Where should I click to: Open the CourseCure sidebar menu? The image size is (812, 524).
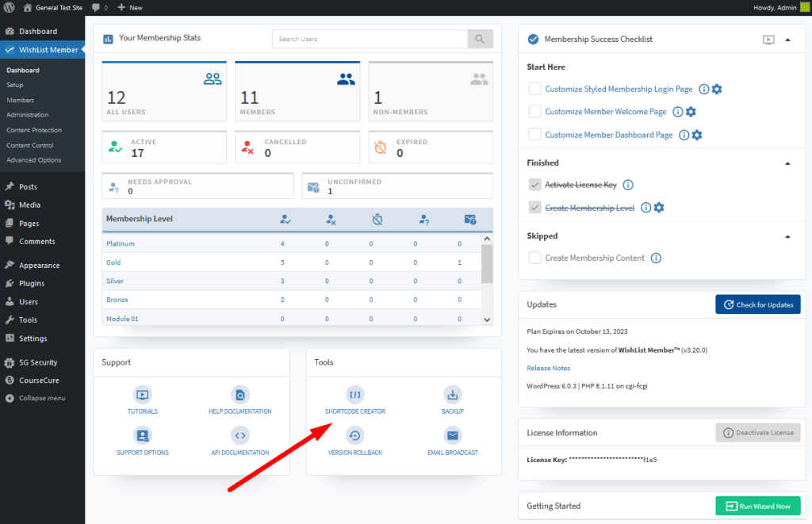coord(39,380)
